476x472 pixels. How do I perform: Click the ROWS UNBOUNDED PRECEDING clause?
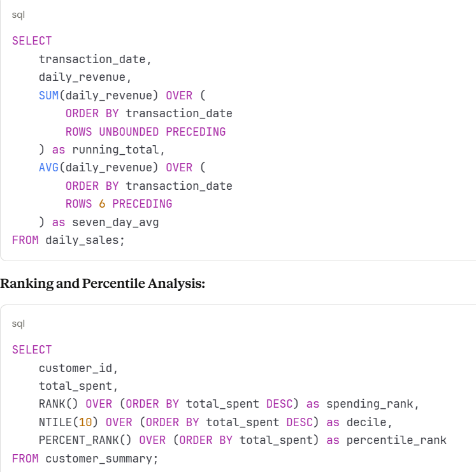pos(145,132)
